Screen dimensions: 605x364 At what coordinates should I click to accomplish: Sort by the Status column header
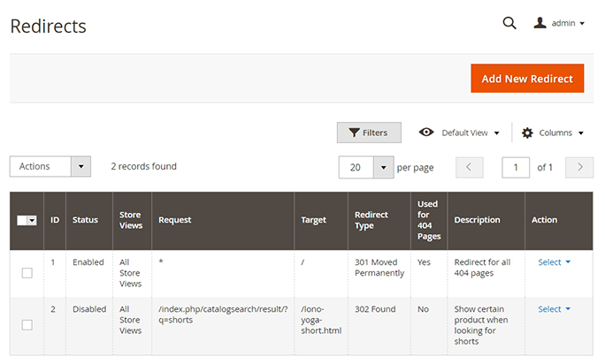point(85,220)
